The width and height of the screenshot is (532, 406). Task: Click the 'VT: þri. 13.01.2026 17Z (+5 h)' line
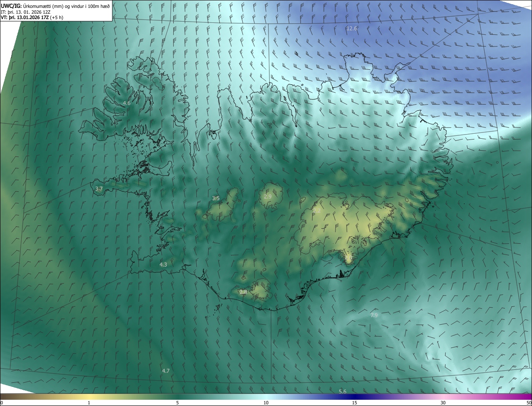click(32, 17)
